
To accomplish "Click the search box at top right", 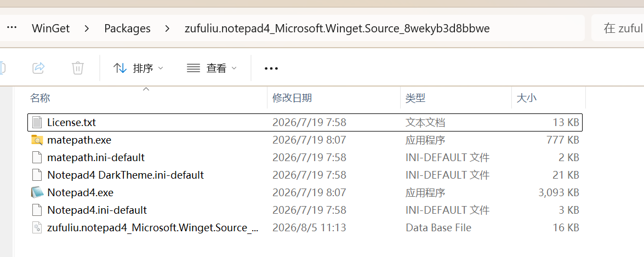I will [618, 28].
